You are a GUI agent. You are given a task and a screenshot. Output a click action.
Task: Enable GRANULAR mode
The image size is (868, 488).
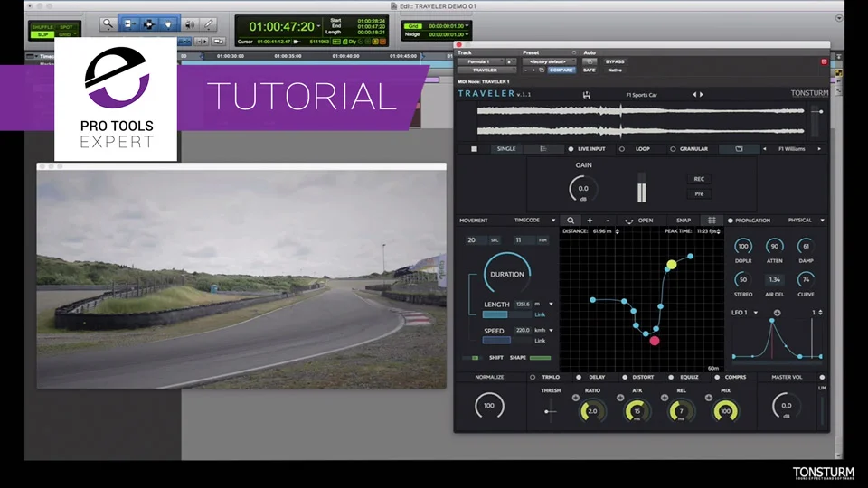(673, 149)
